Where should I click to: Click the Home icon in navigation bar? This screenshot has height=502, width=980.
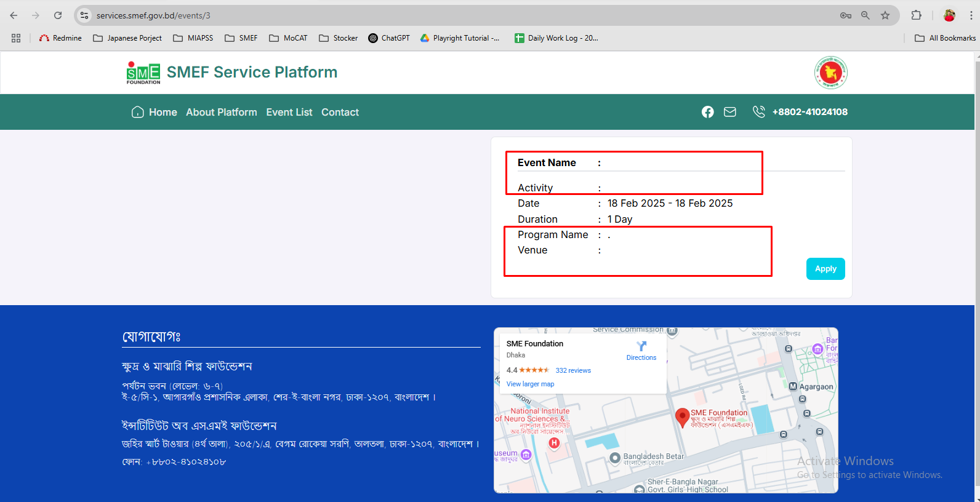[138, 112]
